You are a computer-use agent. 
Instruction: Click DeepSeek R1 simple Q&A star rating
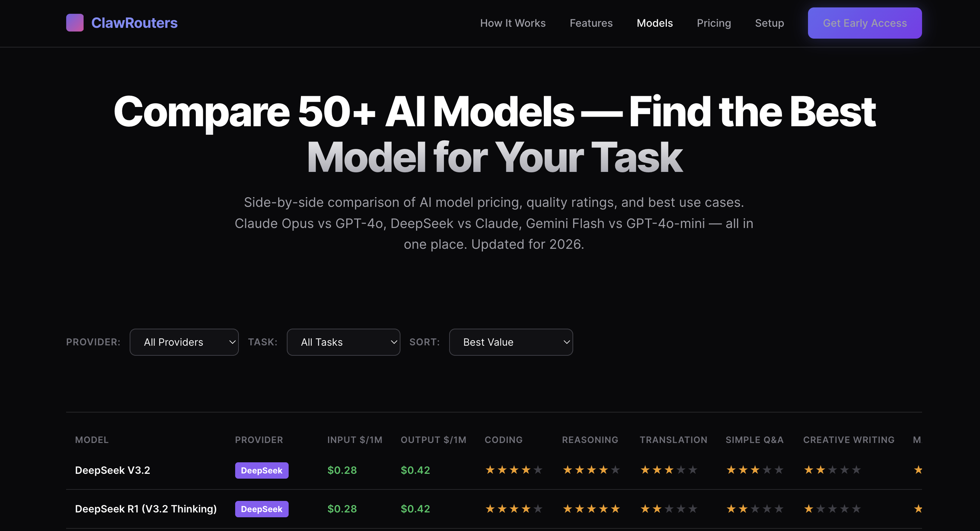tap(755, 509)
